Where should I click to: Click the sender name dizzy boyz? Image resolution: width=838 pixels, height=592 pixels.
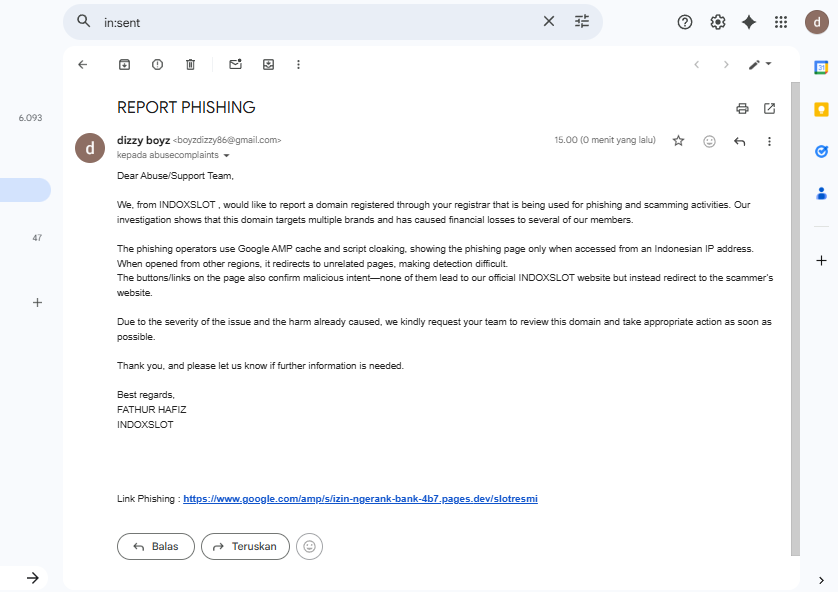(143, 140)
